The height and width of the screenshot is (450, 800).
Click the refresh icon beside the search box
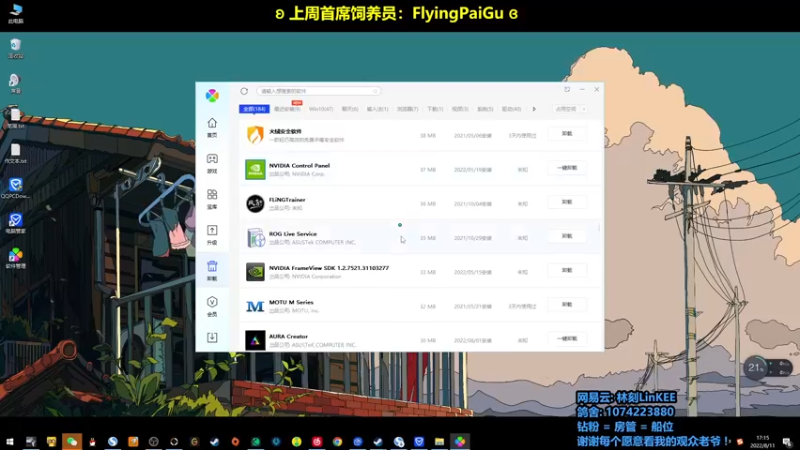244,91
